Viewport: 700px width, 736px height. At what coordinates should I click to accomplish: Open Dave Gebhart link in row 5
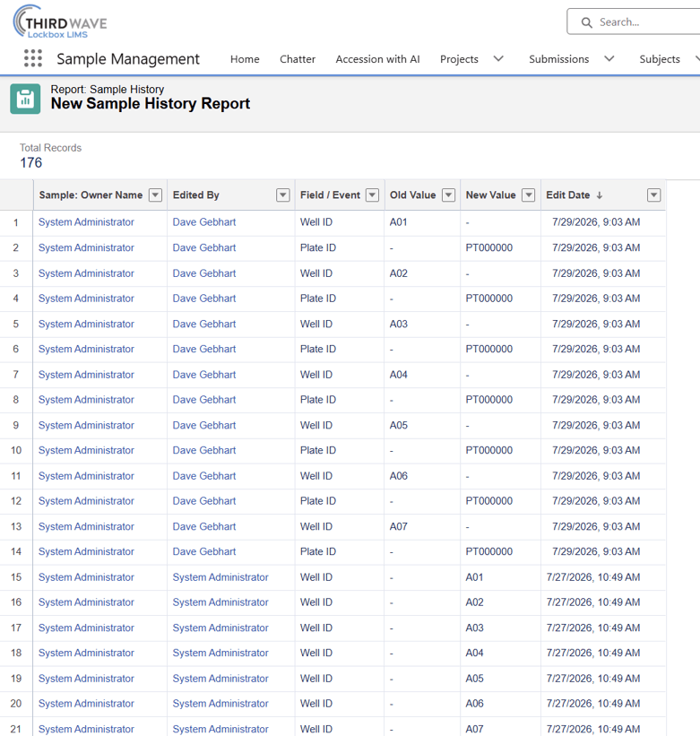pyautogui.click(x=204, y=324)
